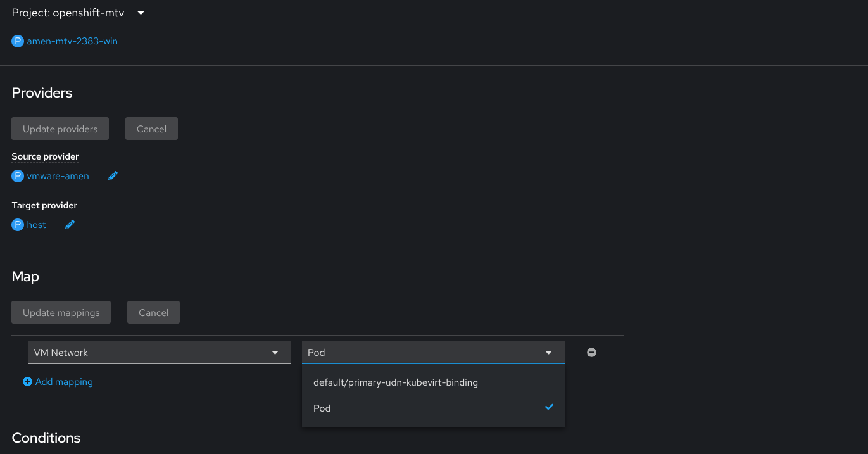Click the amen-mtv-2383-win plan link
The width and height of the screenshot is (868, 454).
(x=72, y=41)
